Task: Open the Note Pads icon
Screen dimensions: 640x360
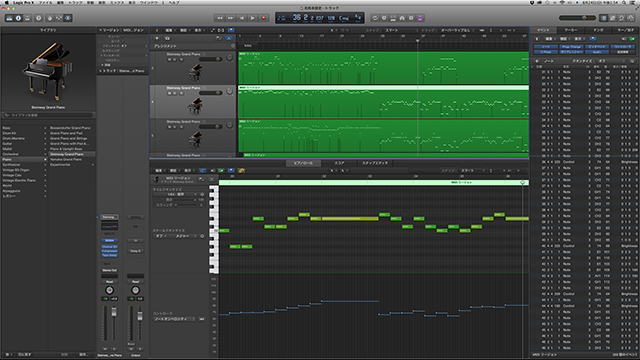Action: tap(613, 18)
